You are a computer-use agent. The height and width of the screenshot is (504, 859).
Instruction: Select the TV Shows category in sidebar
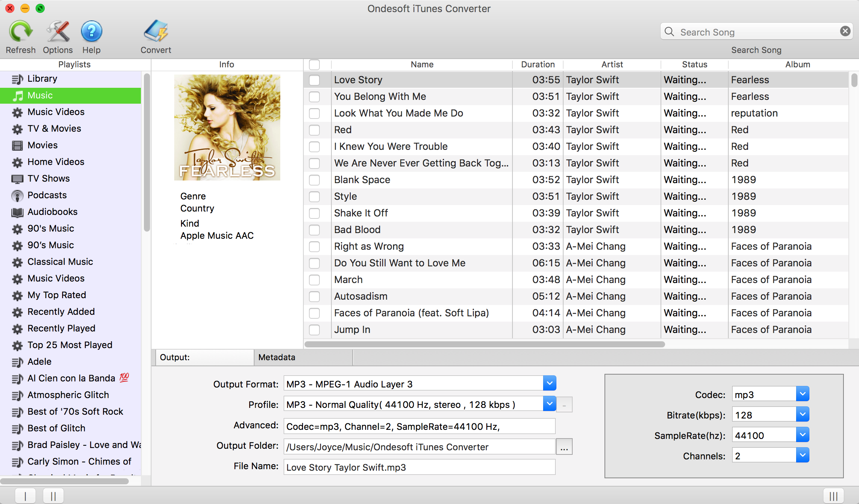point(48,178)
